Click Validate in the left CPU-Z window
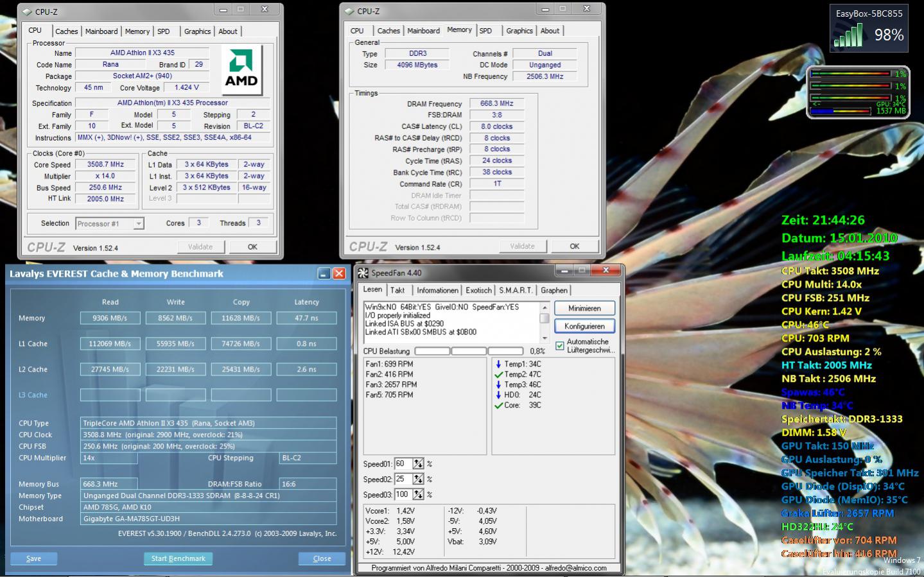 (200, 247)
